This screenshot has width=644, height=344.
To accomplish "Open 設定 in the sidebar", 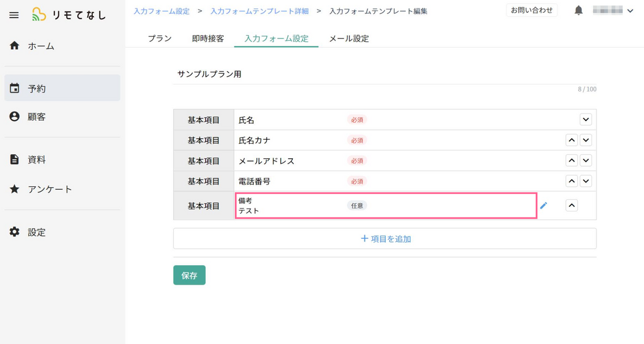I will coord(36,232).
